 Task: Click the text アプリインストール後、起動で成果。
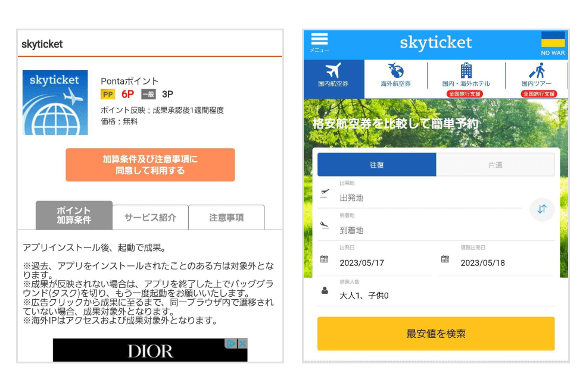pos(95,247)
